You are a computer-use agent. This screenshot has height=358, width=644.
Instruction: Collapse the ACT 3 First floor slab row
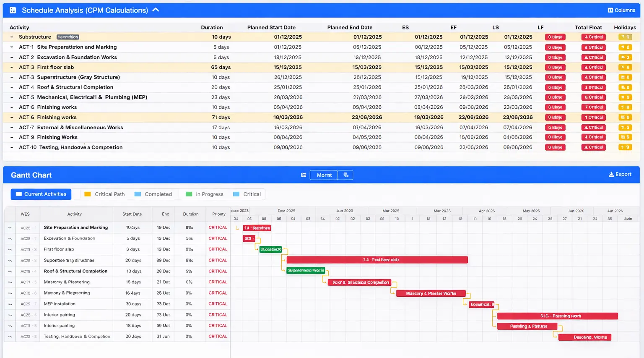click(x=12, y=67)
